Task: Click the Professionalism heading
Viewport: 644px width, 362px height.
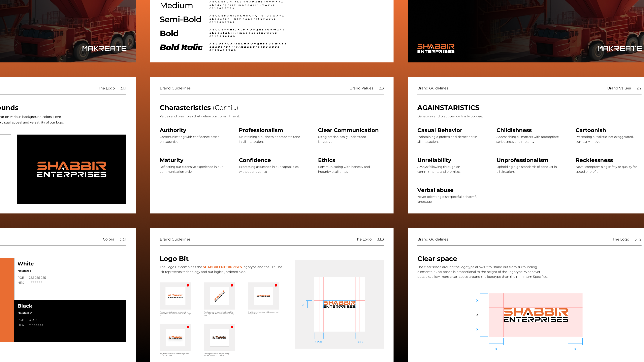Action: coord(261,130)
